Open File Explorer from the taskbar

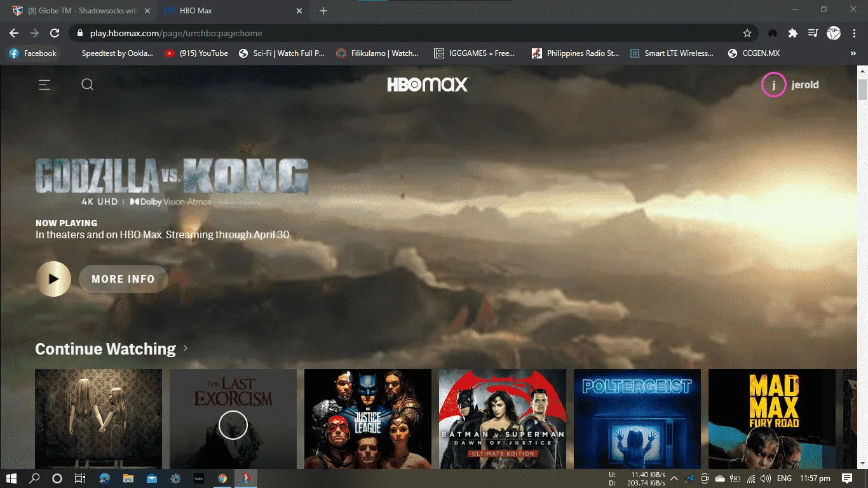click(x=128, y=478)
